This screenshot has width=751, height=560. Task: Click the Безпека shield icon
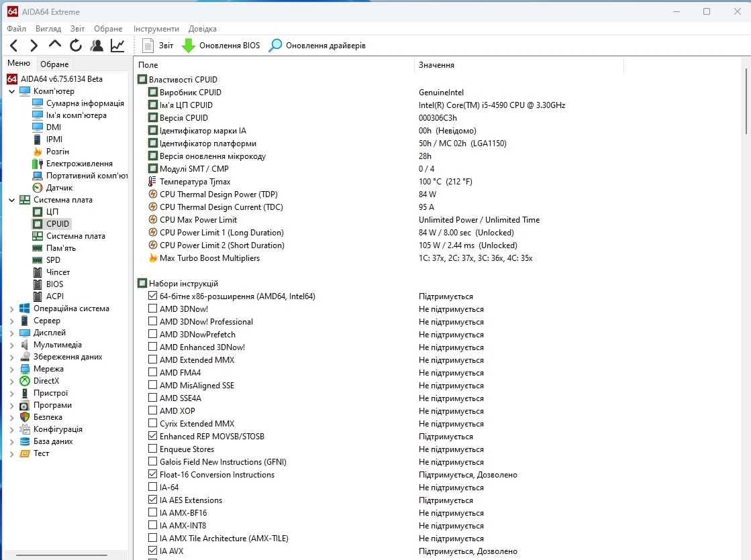25,417
